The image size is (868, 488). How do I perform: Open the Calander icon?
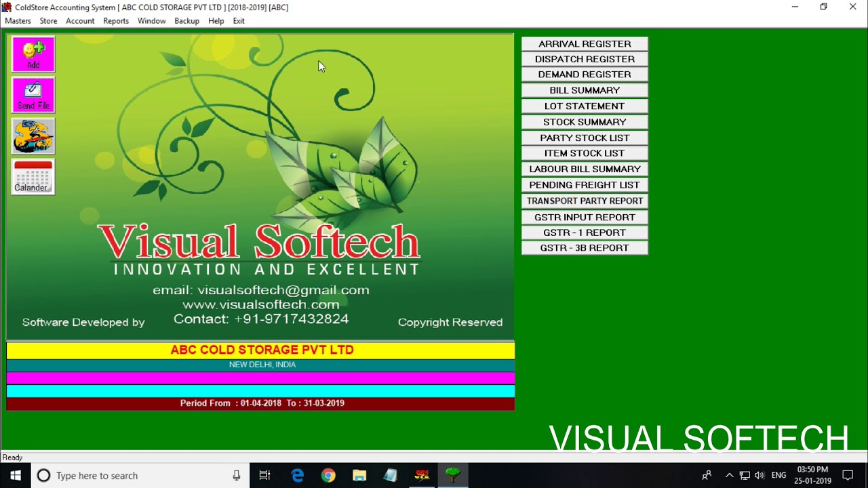point(33,177)
